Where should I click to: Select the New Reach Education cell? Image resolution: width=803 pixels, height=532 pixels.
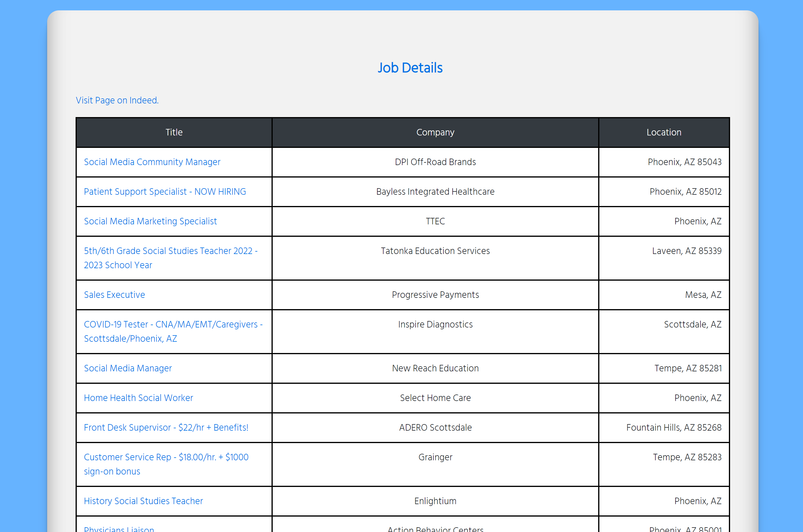(x=435, y=368)
